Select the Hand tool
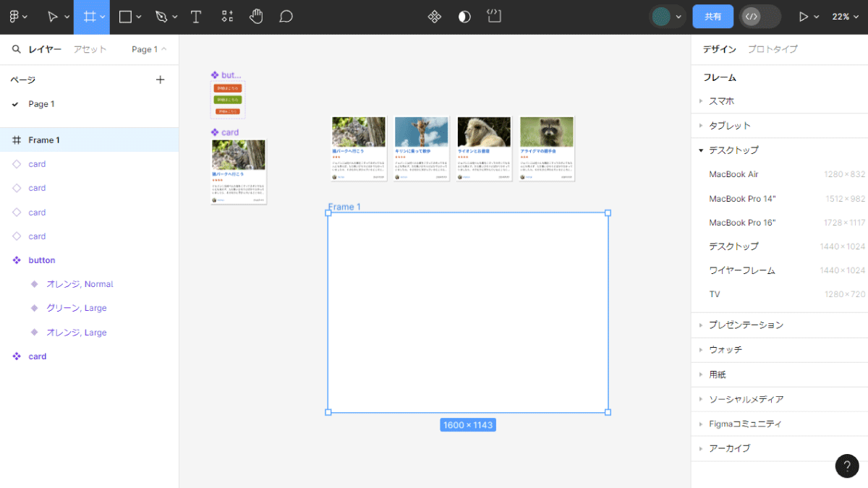The image size is (868, 488). 256,17
